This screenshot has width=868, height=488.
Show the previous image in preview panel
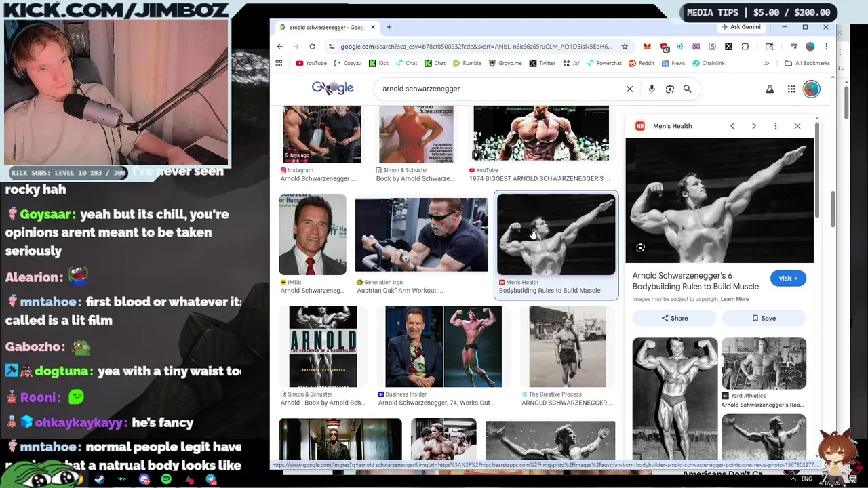click(x=732, y=126)
